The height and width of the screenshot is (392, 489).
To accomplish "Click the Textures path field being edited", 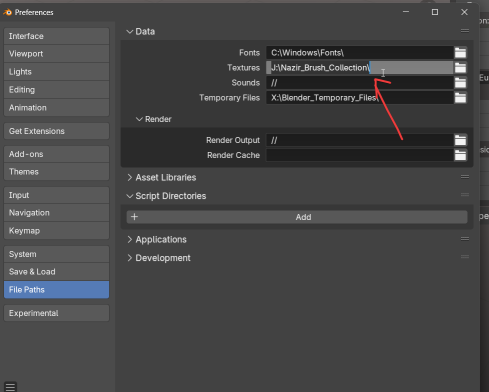I will tap(360, 68).
